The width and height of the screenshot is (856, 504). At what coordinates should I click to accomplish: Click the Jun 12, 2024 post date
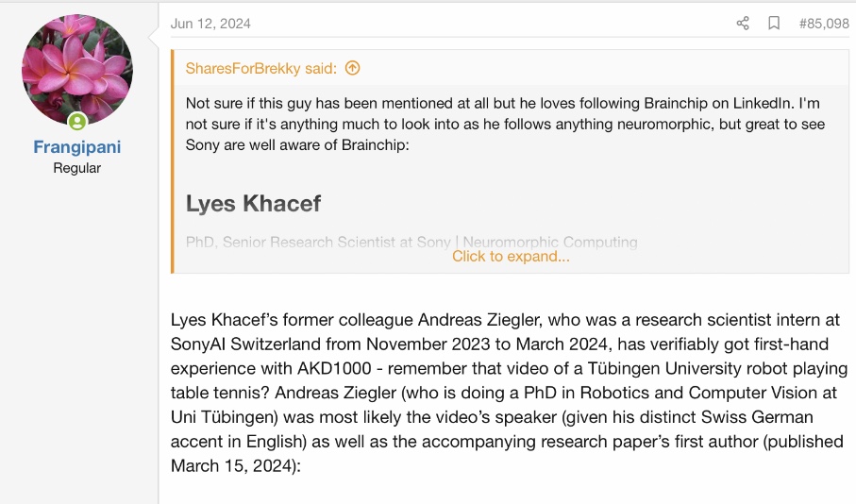pos(210,24)
